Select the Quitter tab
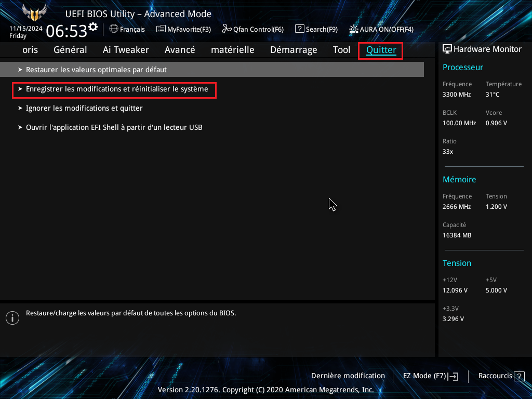The image size is (532, 399). (381, 50)
